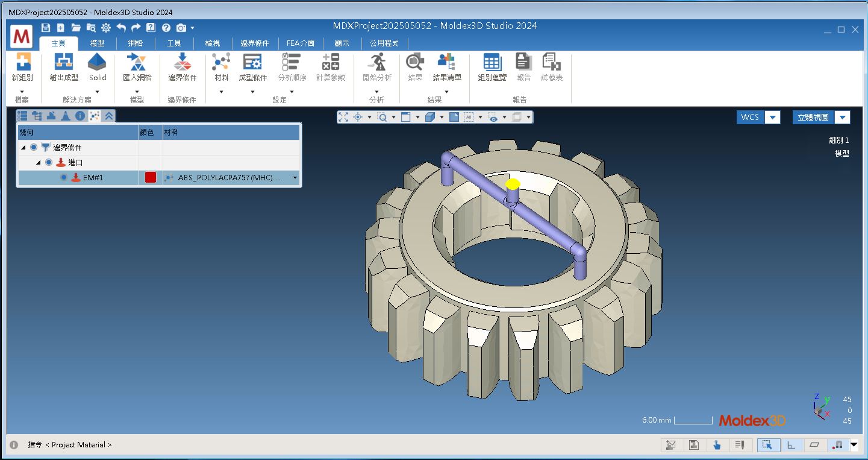Open the 立體視圖 view dropdown arrow
Viewport: 868px width, 460px height.
[843, 117]
